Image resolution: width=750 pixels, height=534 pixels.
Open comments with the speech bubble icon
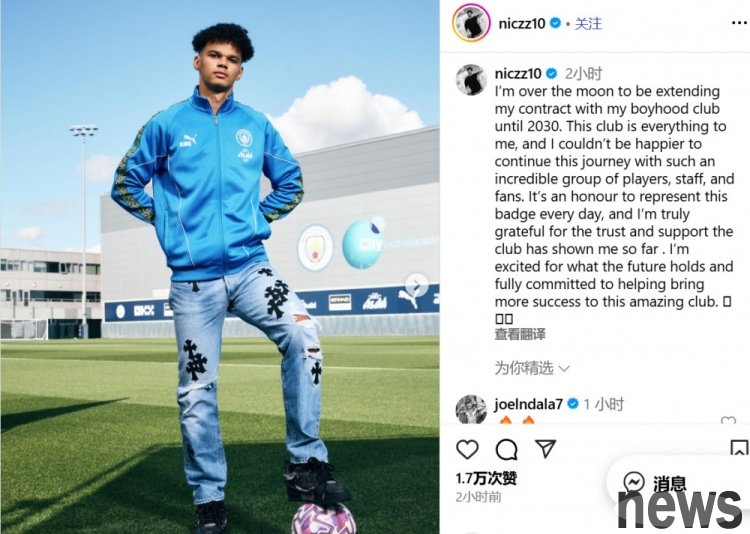pyautogui.click(x=507, y=450)
